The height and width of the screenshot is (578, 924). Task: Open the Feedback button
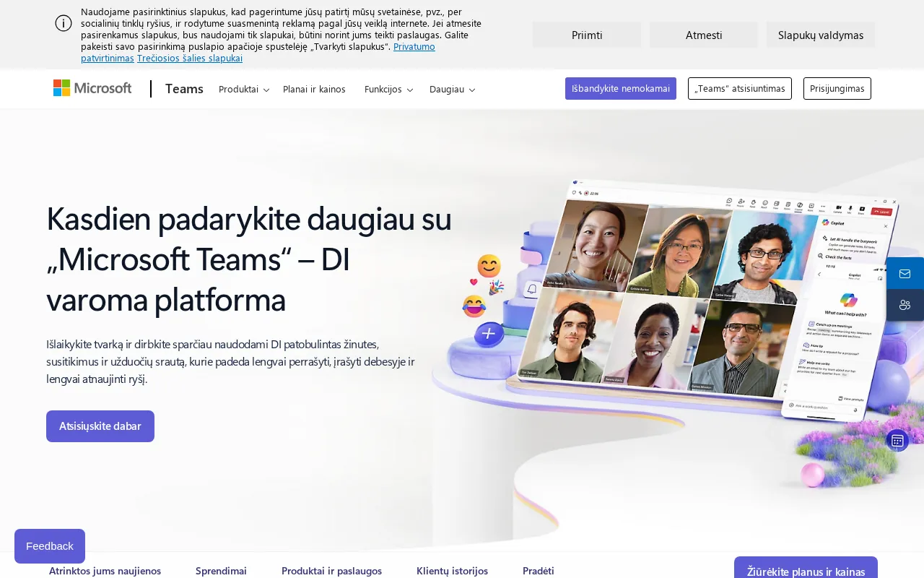pyautogui.click(x=50, y=546)
